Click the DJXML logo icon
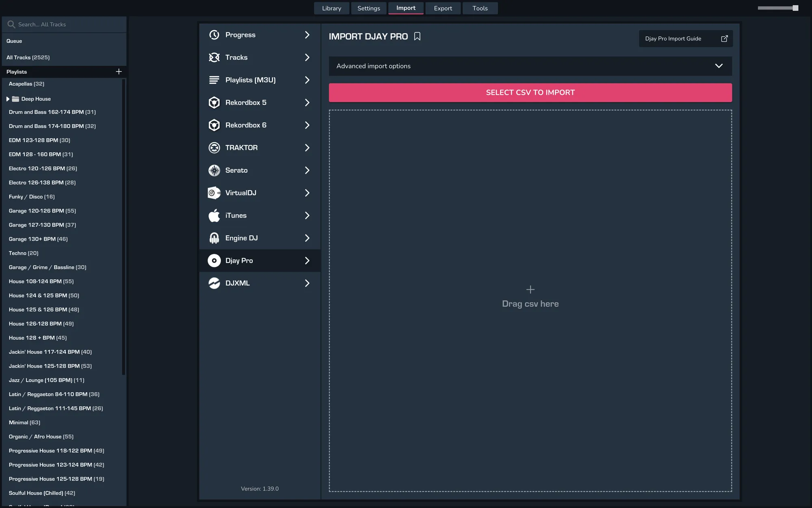 click(x=214, y=283)
